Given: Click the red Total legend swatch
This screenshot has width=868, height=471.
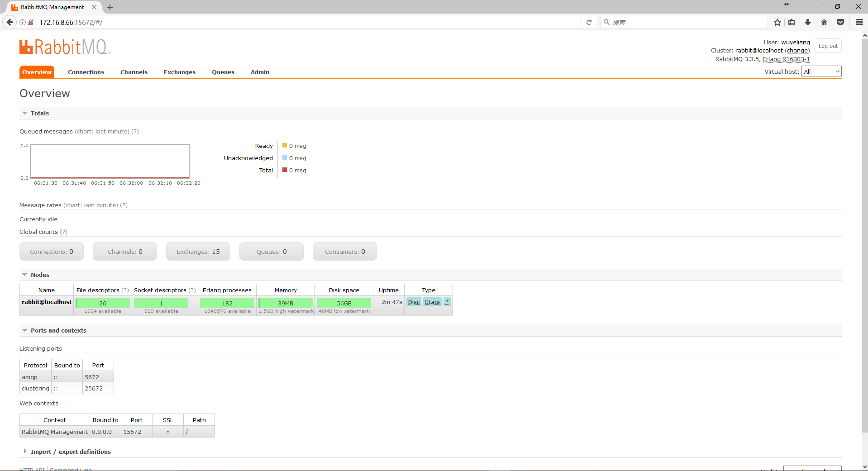Looking at the screenshot, I should coord(285,170).
